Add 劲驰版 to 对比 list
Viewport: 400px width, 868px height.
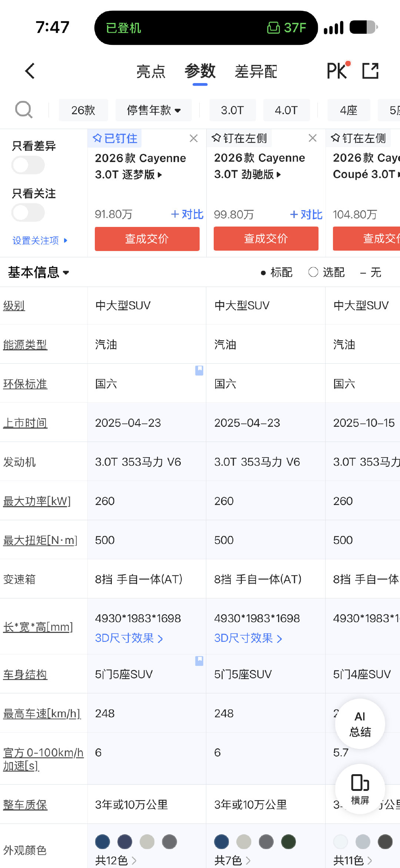tap(306, 214)
